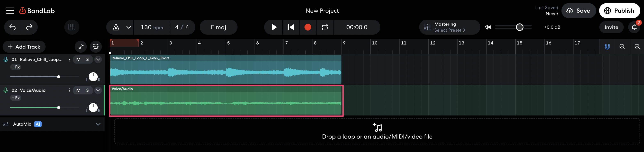Screen dimensions: 644x152
Task: Expand the Voice/Audio track chevron
Action: point(98,91)
